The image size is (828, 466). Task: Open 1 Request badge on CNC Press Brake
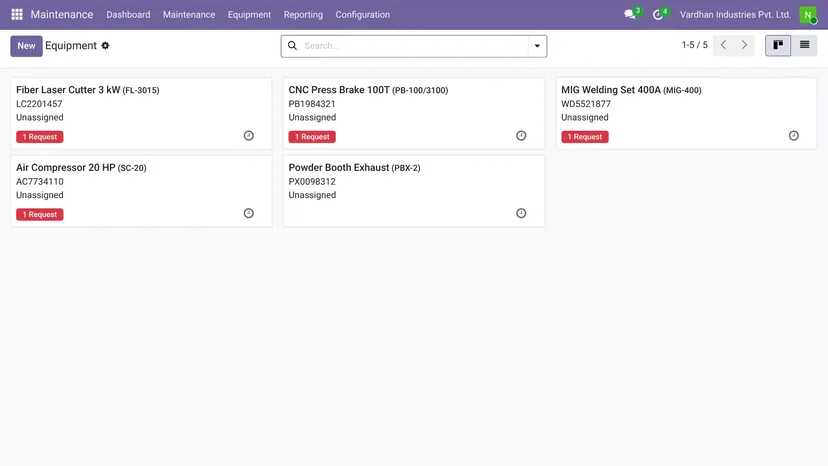pos(312,137)
